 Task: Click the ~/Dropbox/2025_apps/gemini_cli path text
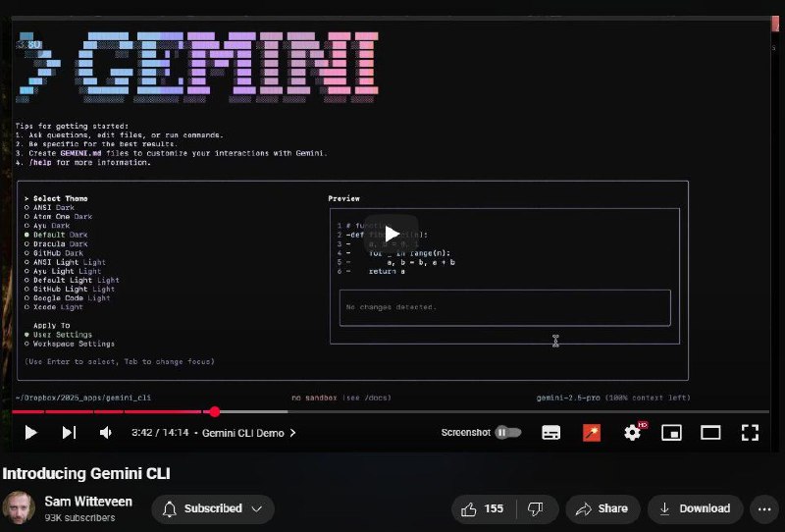[x=83, y=398]
